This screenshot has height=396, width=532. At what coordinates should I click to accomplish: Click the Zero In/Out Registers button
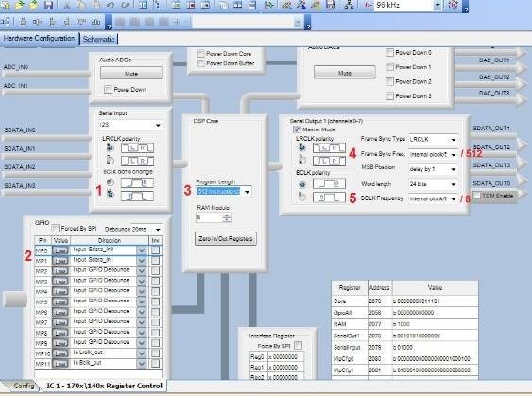coord(226,239)
